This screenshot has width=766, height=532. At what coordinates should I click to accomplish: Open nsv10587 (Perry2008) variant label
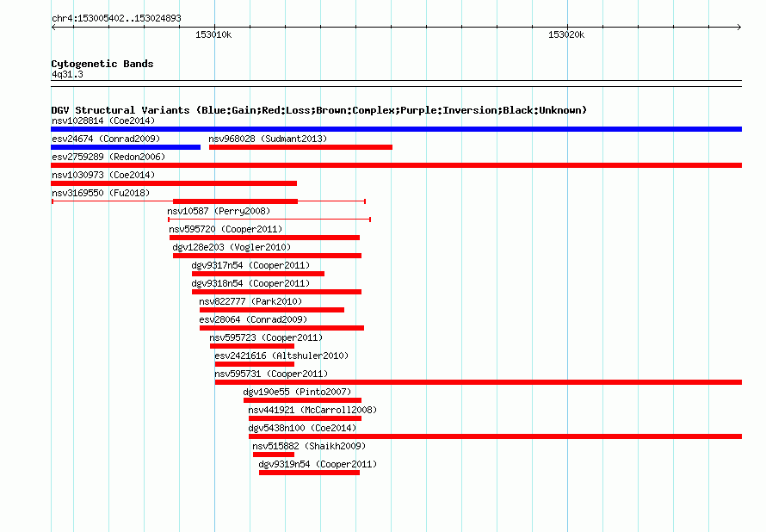click(219, 211)
